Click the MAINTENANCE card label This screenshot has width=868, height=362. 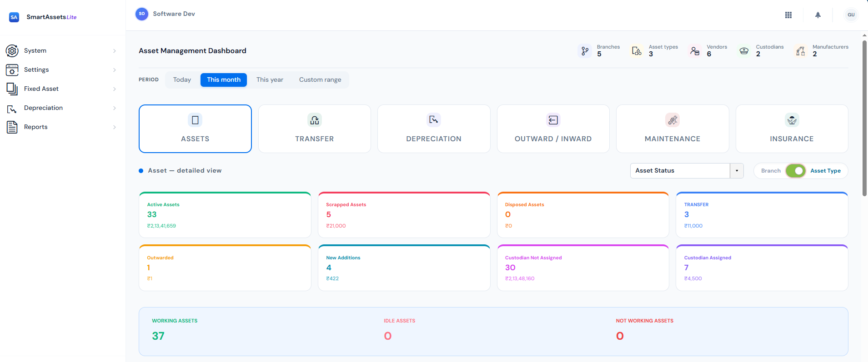[672, 139]
